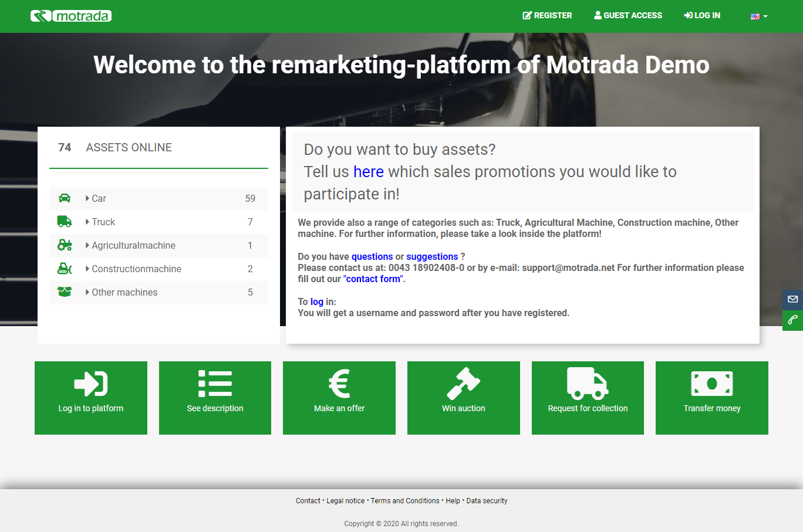Click the Agriculturalmachine count 1
This screenshot has height=532, width=803.
pos(250,246)
